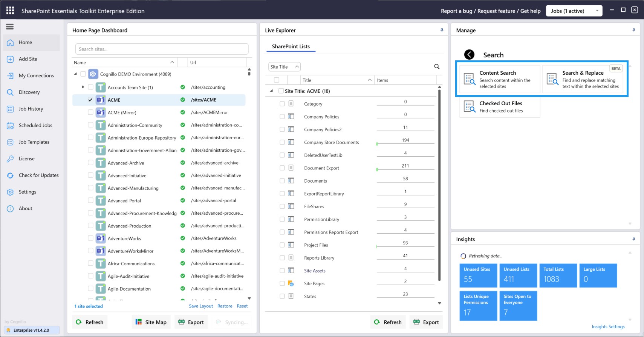Open the app launcher grid icon

(x=10, y=11)
